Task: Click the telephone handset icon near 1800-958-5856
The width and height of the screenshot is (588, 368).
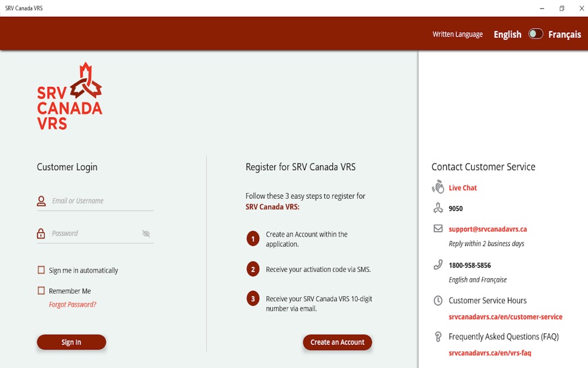Action: pos(438,265)
